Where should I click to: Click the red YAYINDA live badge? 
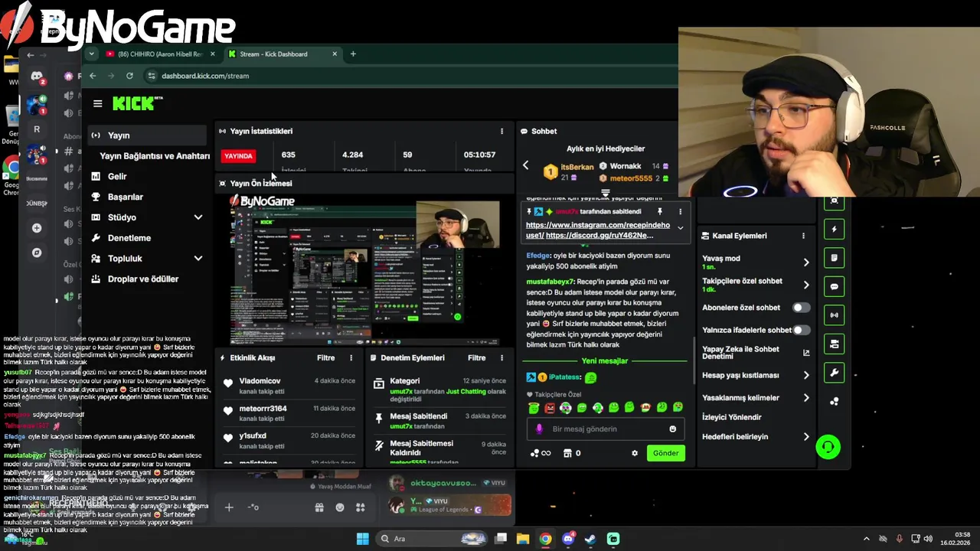[x=238, y=155]
